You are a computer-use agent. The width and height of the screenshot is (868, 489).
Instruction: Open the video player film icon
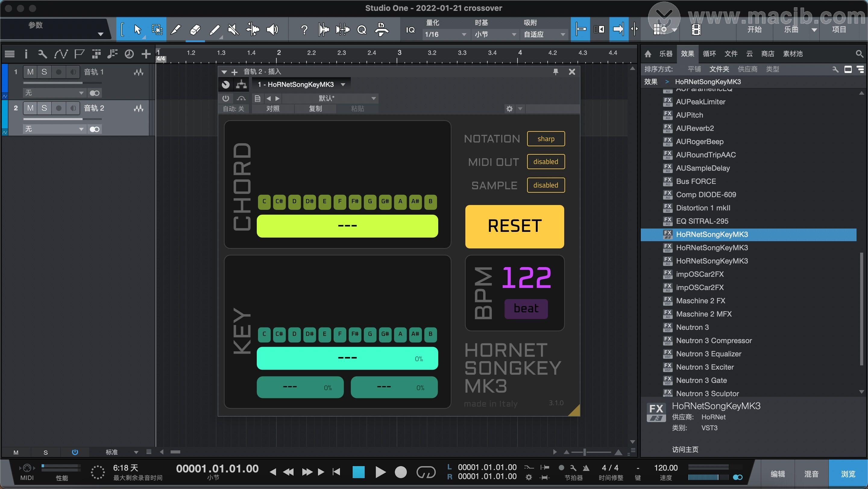(696, 30)
